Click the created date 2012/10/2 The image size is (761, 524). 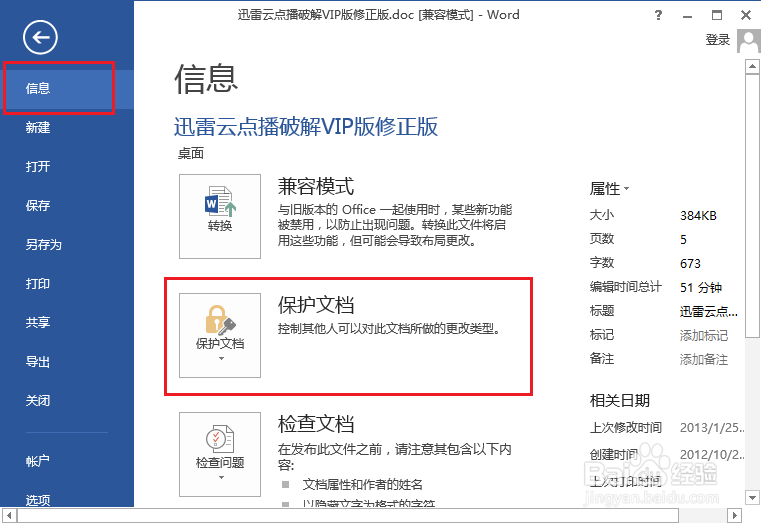[712, 455]
